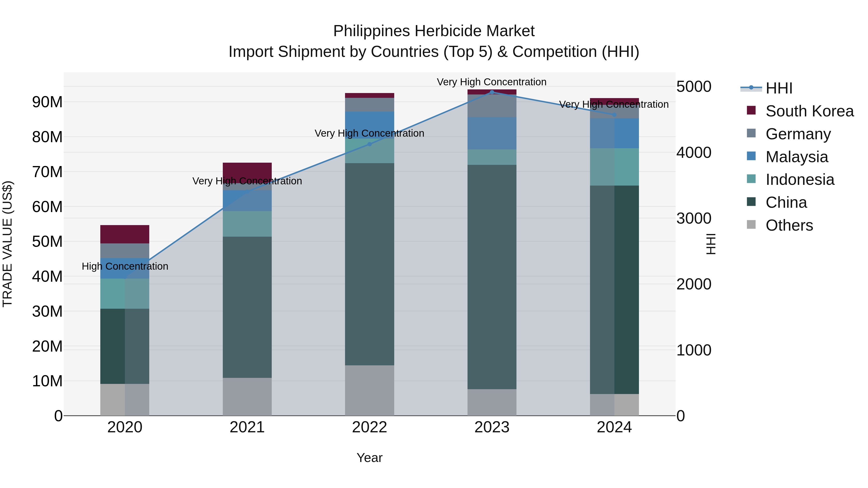Toggle Malaysia series in legend

pos(787,157)
